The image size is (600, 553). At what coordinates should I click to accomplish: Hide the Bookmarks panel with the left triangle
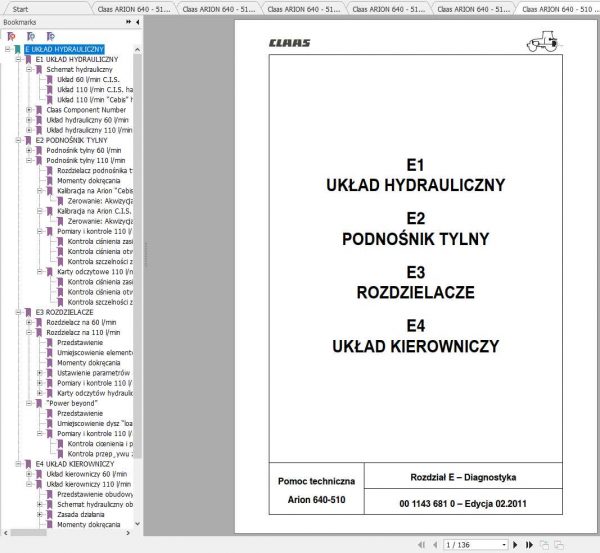coord(137,22)
